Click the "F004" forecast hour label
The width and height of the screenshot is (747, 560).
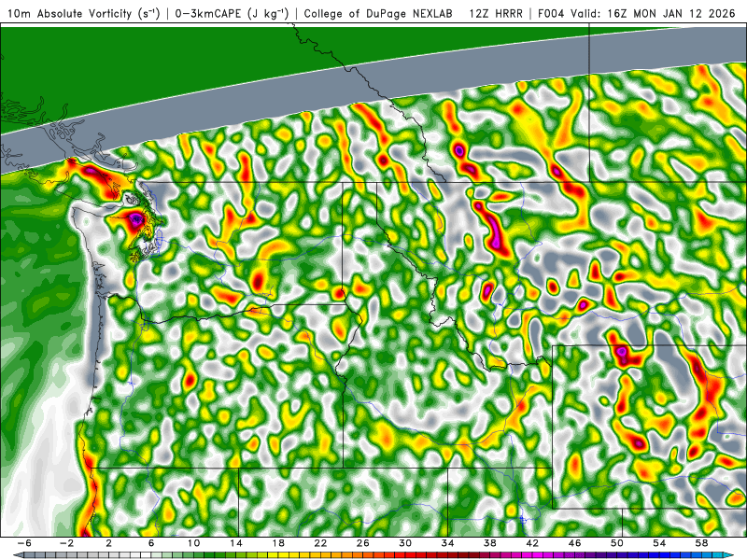tap(552, 13)
